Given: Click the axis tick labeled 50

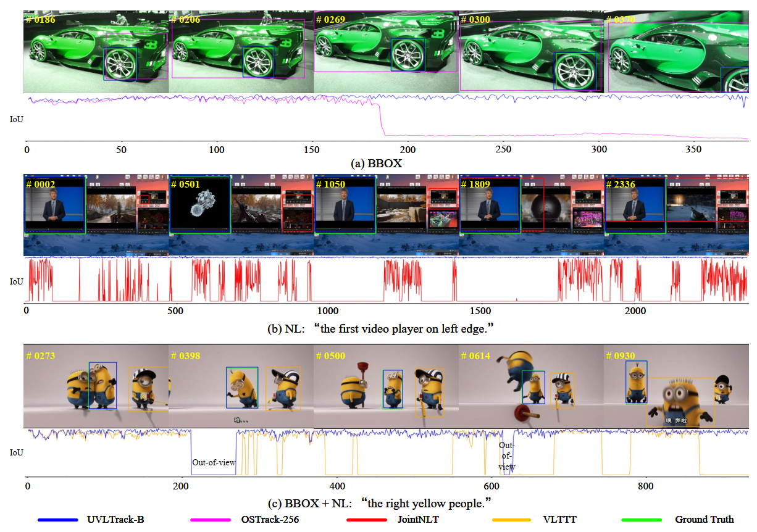Looking at the screenshot, I should [122, 149].
